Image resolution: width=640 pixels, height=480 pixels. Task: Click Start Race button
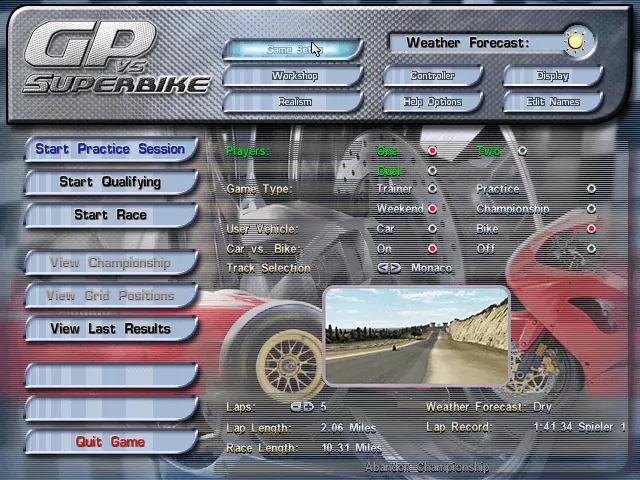point(111,215)
